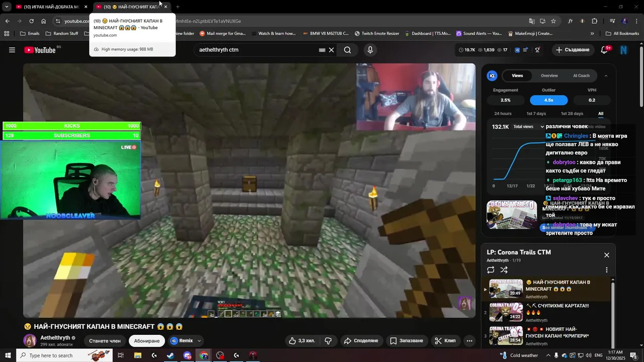
Task: Expand the Remix button dropdown arrow
Action: (199, 341)
